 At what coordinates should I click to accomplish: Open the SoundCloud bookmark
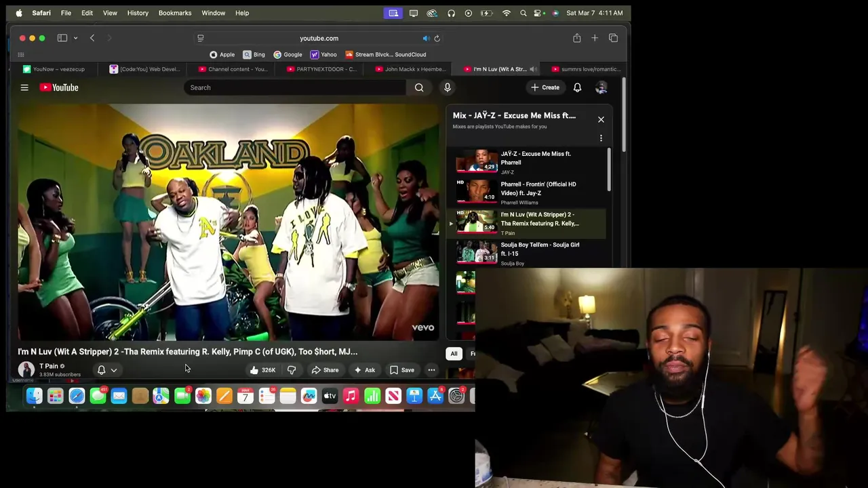coord(385,54)
